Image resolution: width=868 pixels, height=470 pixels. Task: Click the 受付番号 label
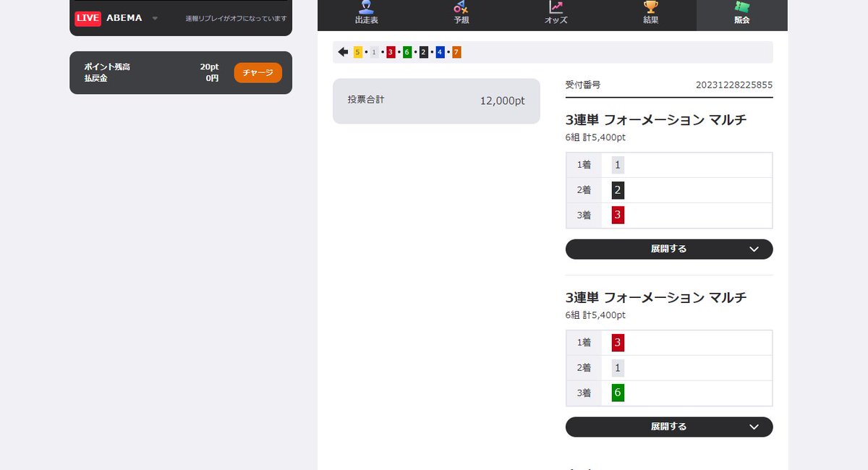[583, 85]
